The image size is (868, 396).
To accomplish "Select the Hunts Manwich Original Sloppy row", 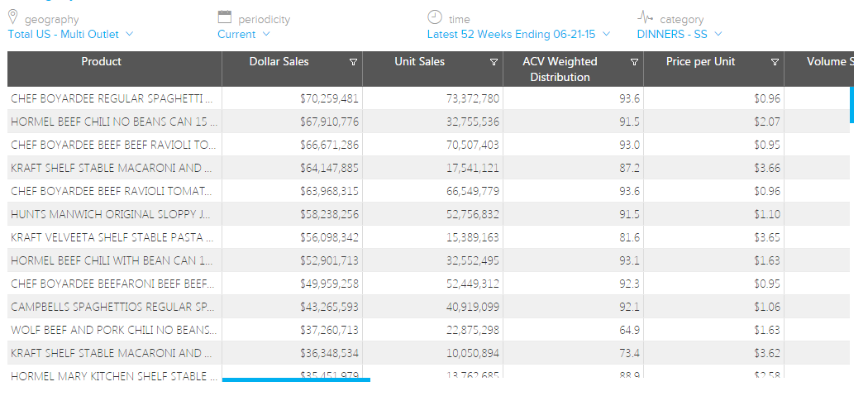I will [x=115, y=214].
